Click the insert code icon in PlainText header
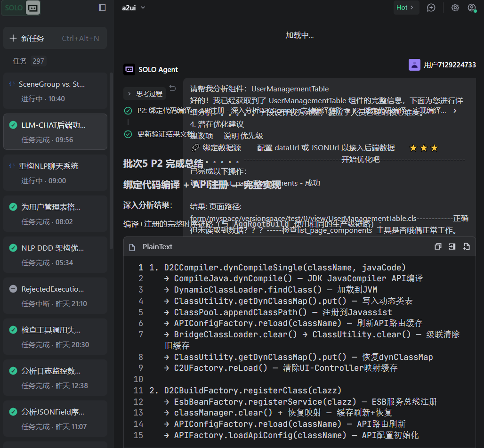This screenshot has width=484, height=448. click(x=452, y=246)
